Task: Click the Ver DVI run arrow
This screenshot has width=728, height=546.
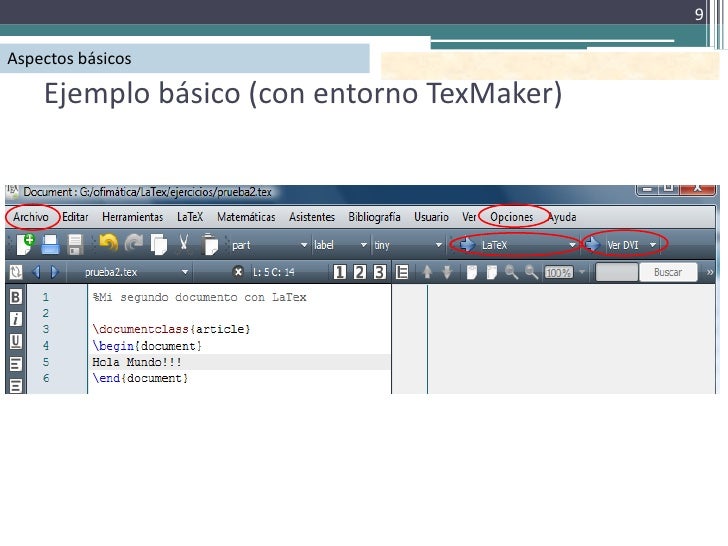Action: click(x=592, y=244)
